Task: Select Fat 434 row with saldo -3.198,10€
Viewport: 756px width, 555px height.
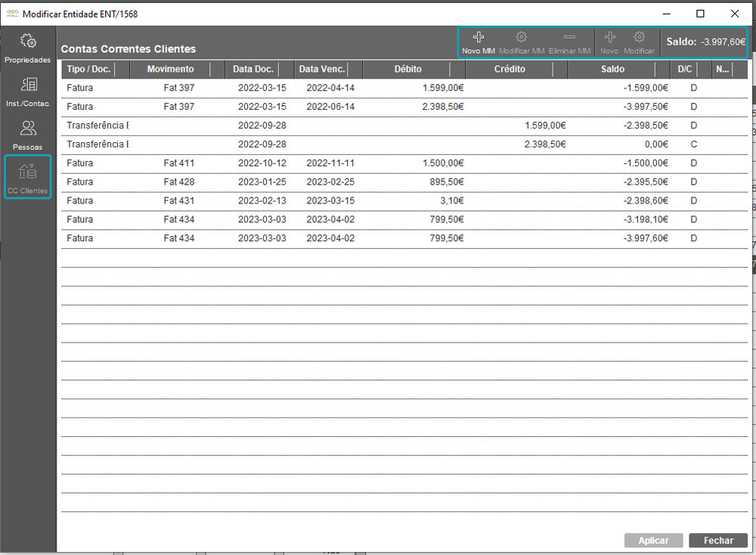Action: click(404, 219)
